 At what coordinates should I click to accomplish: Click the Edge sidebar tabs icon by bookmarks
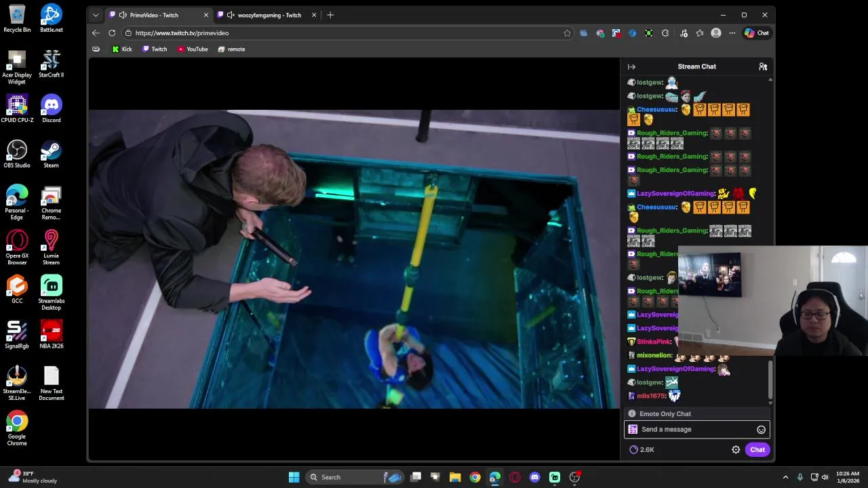tap(96, 49)
